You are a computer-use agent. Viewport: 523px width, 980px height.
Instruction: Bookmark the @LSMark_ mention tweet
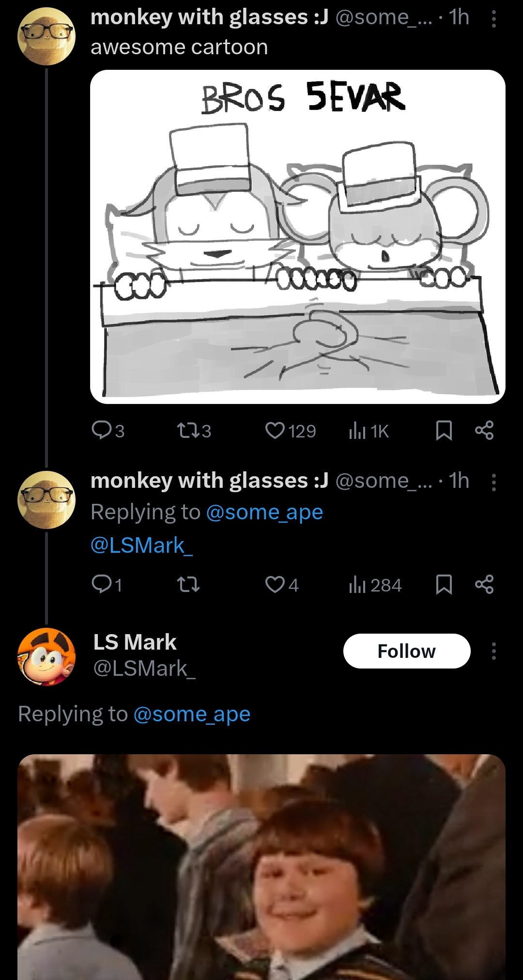coord(444,585)
